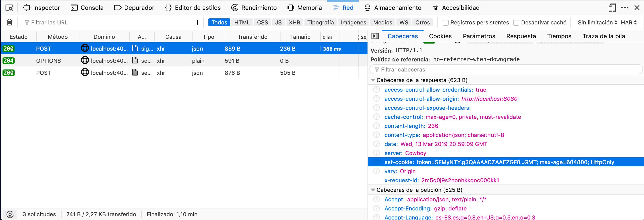Open the Respuesta tab
Image resolution: width=644 pixels, height=220 pixels.
[521, 36]
